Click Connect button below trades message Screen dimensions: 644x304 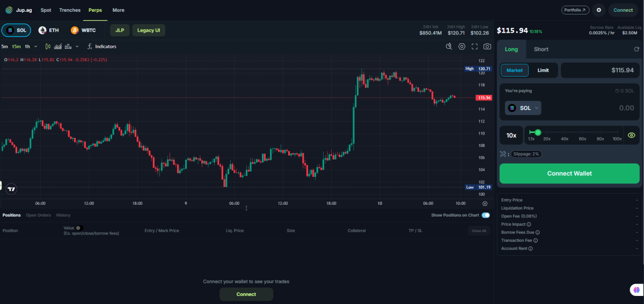(246, 294)
